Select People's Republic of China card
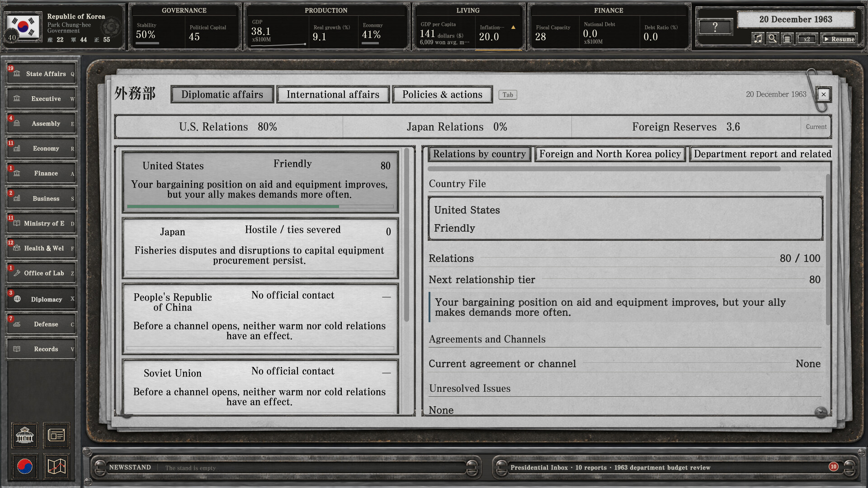This screenshot has height=488, width=868. pyautogui.click(x=260, y=319)
